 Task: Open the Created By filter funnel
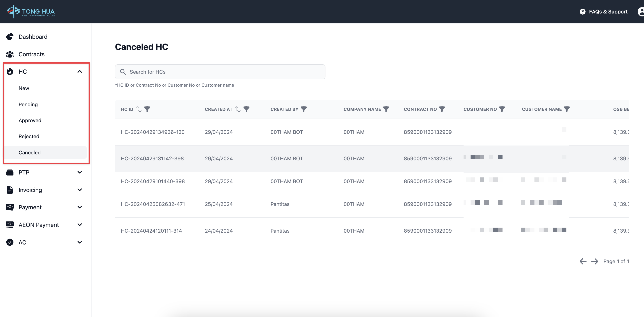pyautogui.click(x=304, y=109)
